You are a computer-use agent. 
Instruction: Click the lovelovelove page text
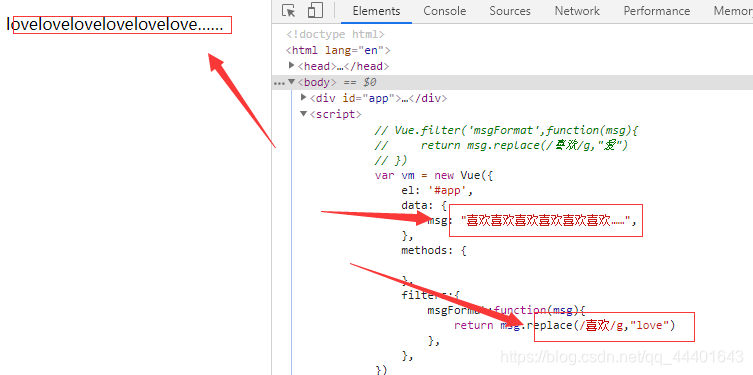[x=115, y=25]
